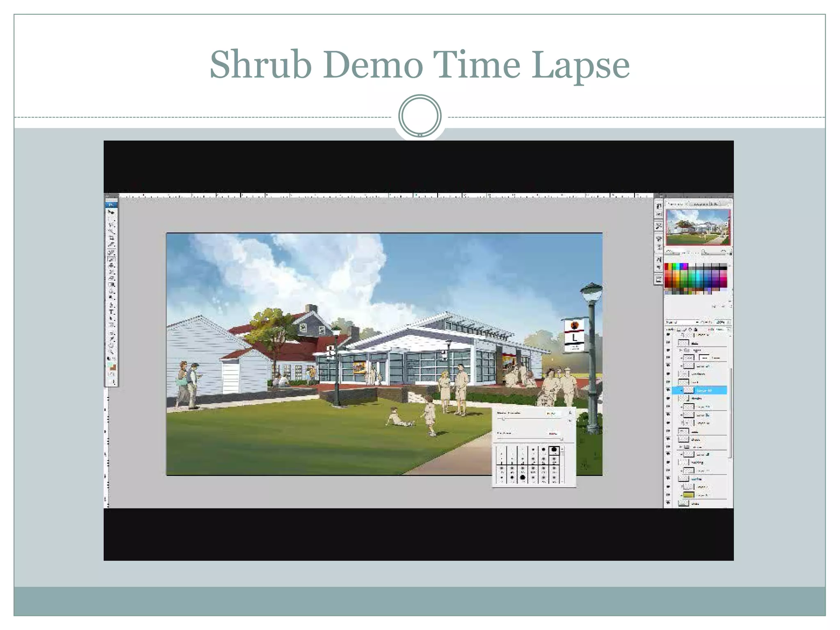Open the layer Opacity slider arrow

729,322
